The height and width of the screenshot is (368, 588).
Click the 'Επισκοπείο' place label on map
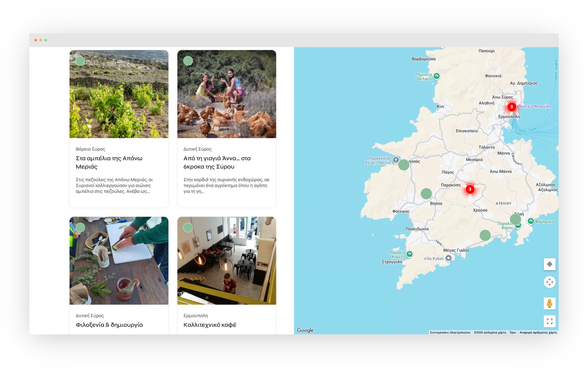tap(467, 131)
